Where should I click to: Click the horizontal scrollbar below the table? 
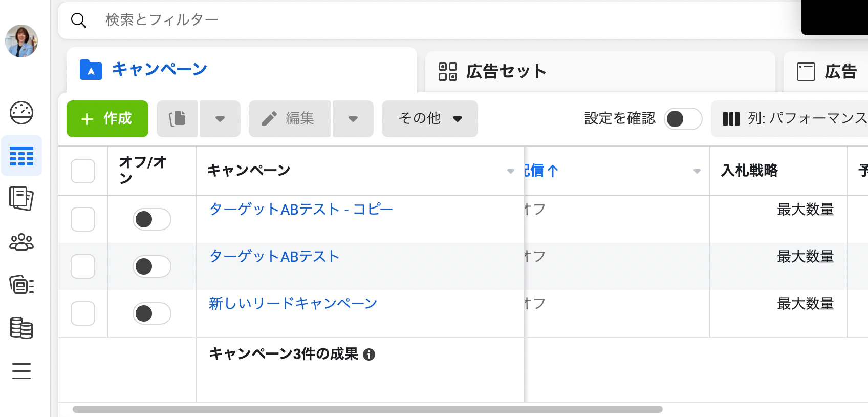pyautogui.click(x=367, y=409)
